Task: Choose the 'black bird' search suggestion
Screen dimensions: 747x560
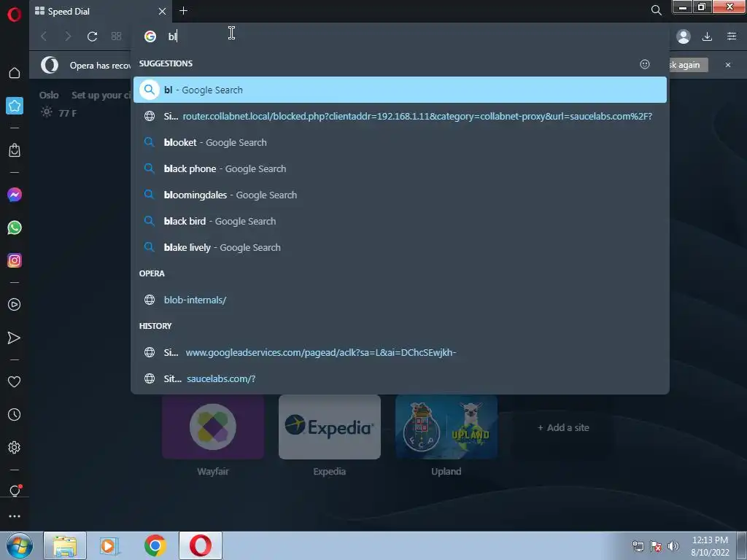Action: 400,221
